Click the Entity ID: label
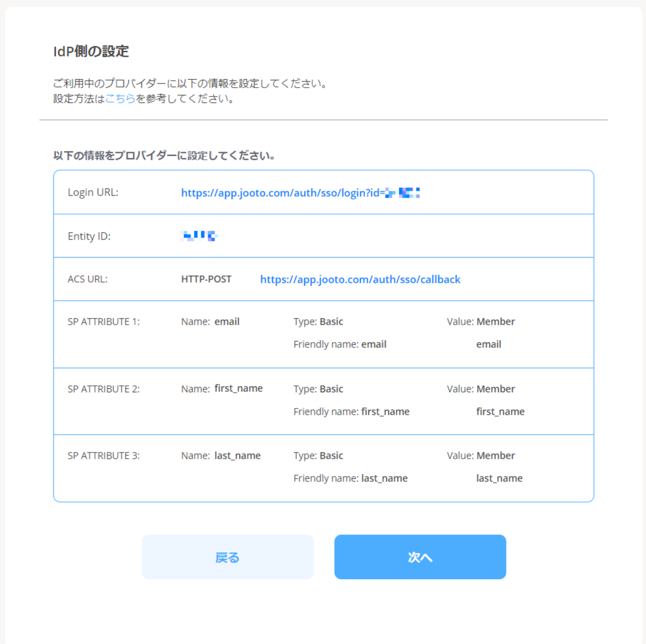Screen dimensions: 646x644 pos(89,236)
